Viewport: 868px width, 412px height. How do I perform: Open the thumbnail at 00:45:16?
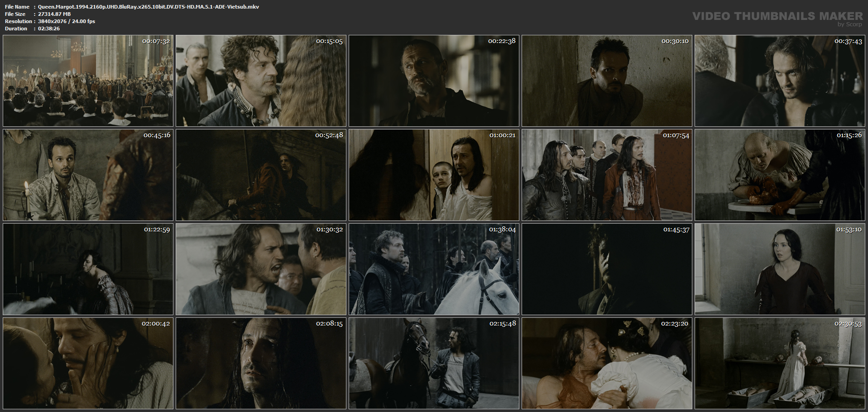click(88, 175)
